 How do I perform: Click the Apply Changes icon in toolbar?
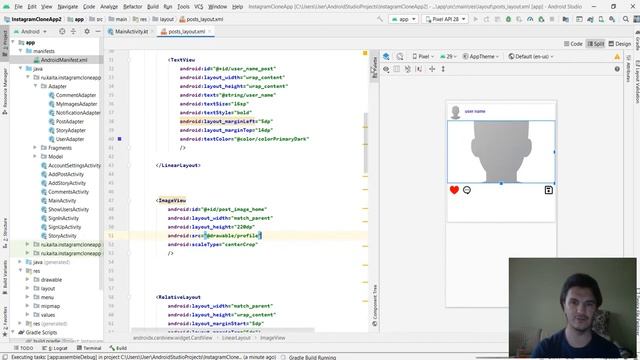click(487, 19)
